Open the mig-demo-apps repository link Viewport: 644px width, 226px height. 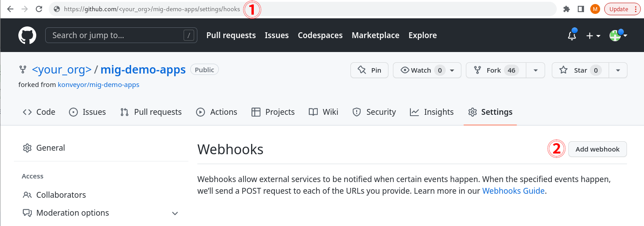143,70
